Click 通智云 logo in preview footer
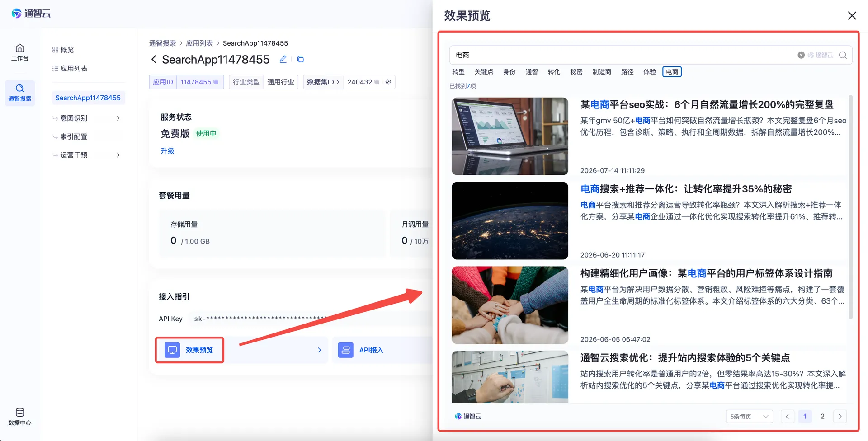The width and height of the screenshot is (868, 441). click(468, 416)
